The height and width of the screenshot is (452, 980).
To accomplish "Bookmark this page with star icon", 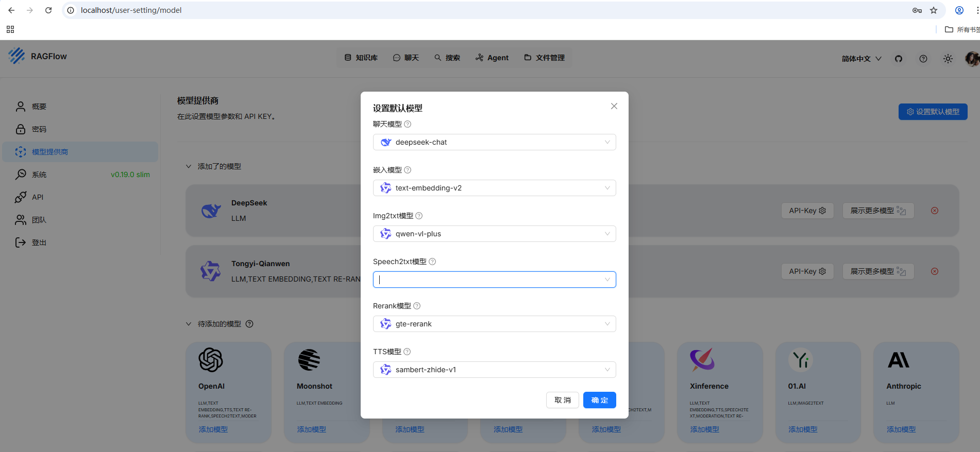I will point(934,10).
